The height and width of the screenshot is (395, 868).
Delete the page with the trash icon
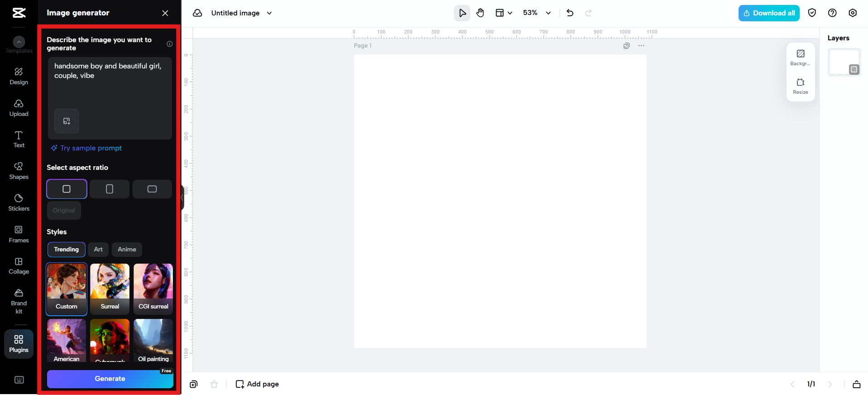coord(214,384)
